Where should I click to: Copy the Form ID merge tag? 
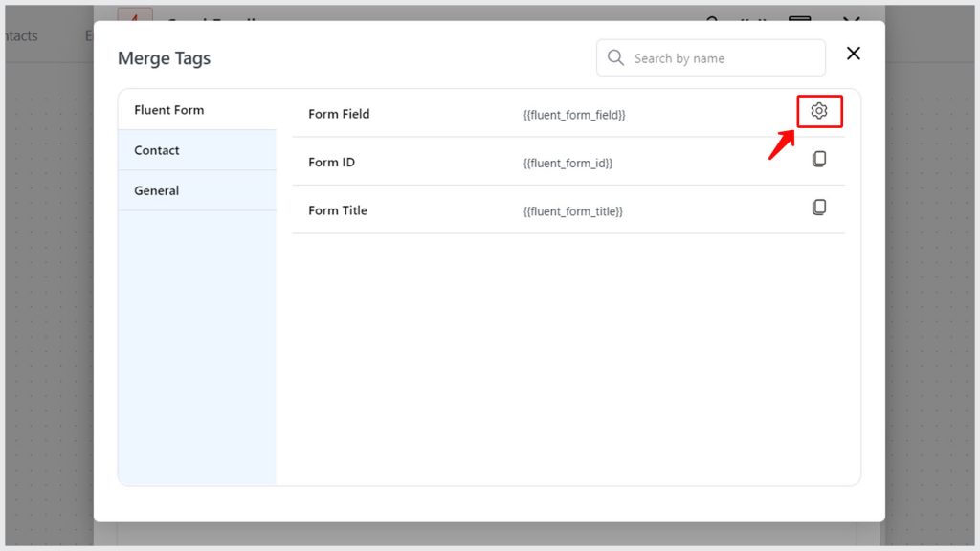tap(819, 160)
